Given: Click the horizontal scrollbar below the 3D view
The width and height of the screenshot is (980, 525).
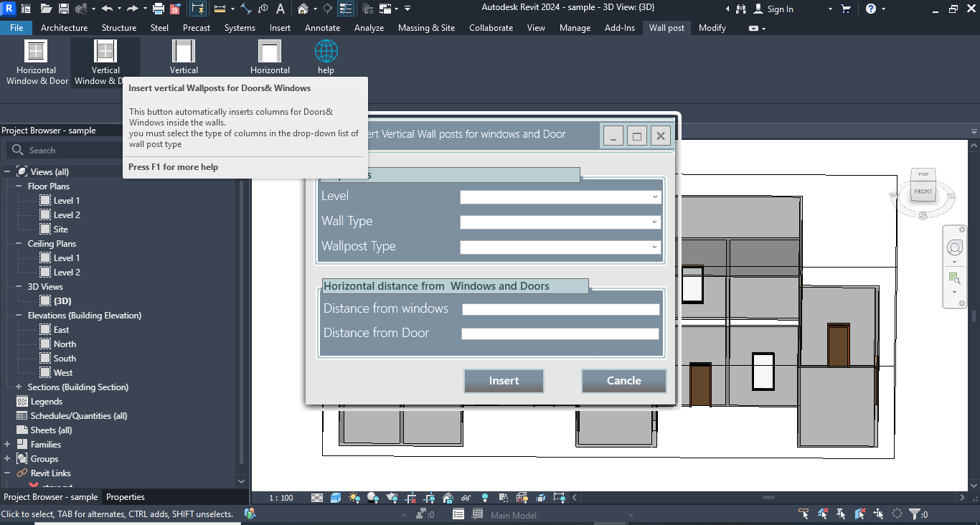Looking at the screenshot, I should 768,498.
